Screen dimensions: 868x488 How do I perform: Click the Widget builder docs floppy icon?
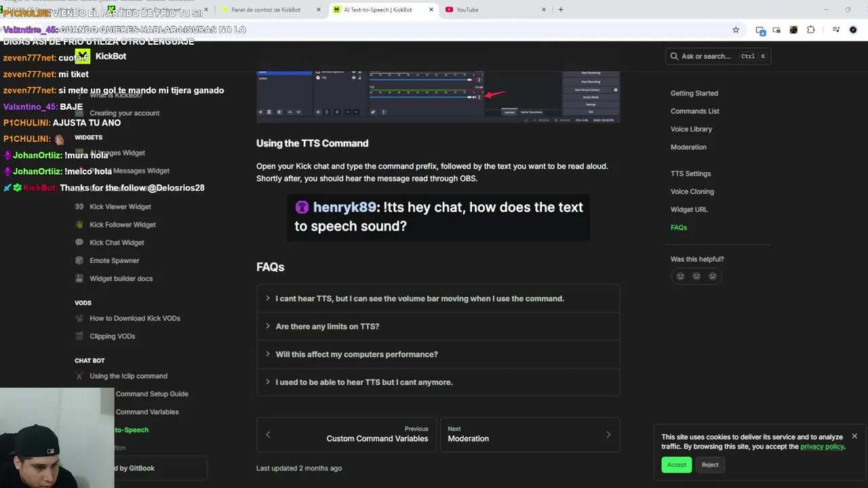(x=79, y=279)
